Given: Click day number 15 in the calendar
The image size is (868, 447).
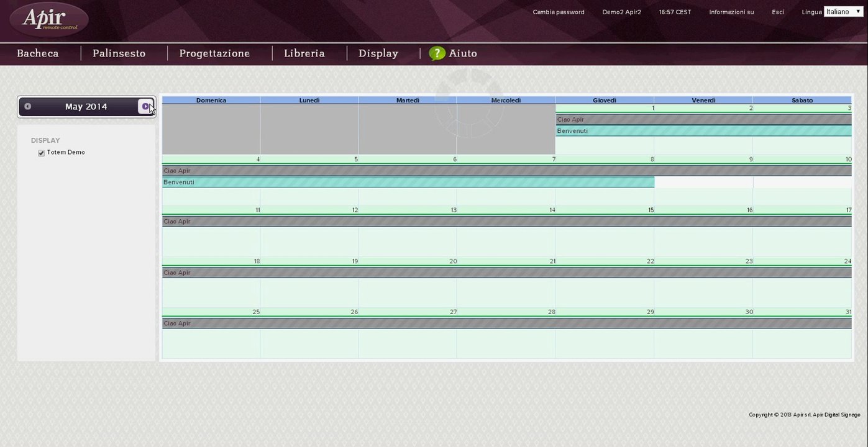Looking at the screenshot, I should (x=651, y=210).
